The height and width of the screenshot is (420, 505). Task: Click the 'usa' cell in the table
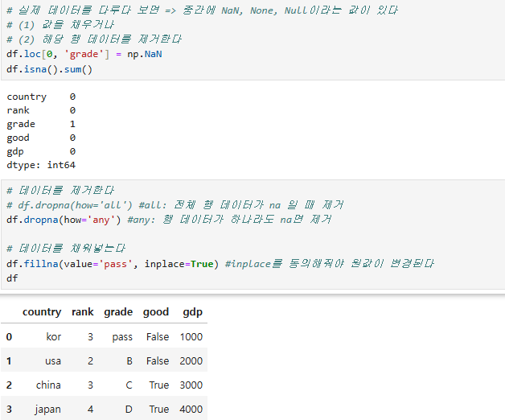(x=53, y=361)
